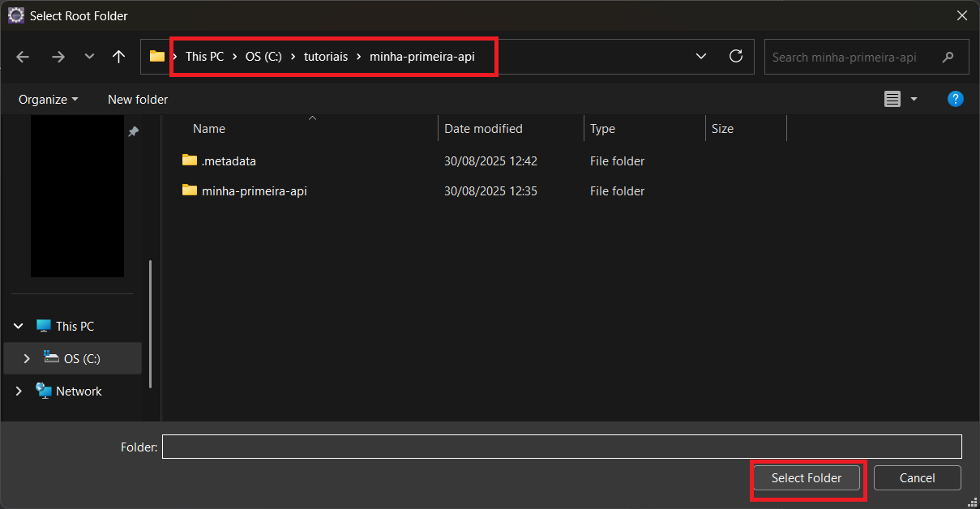Select This PC in the address bar
980x509 pixels.
(204, 57)
